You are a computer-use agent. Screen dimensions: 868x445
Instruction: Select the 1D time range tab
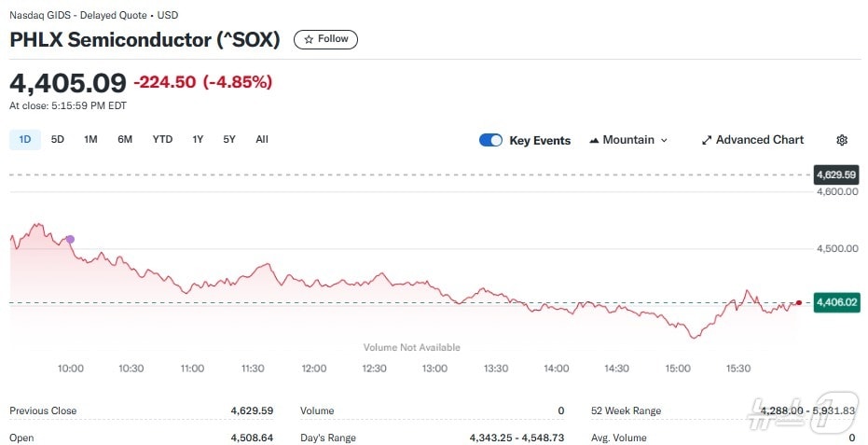(25, 139)
